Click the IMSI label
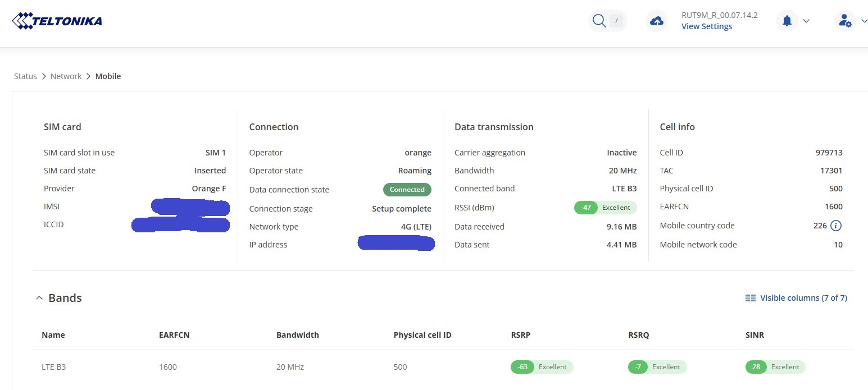The image size is (868, 390). (52, 207)
